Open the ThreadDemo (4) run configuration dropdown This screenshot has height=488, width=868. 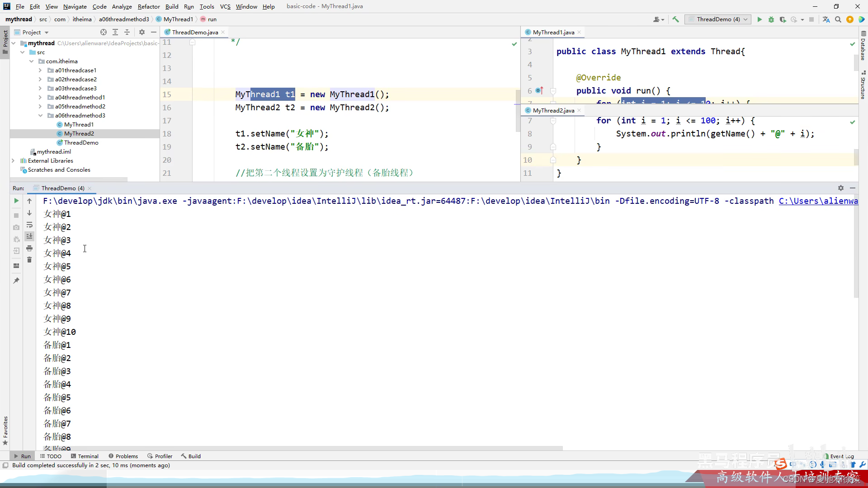pyautogui.click(x=718, y=19)
